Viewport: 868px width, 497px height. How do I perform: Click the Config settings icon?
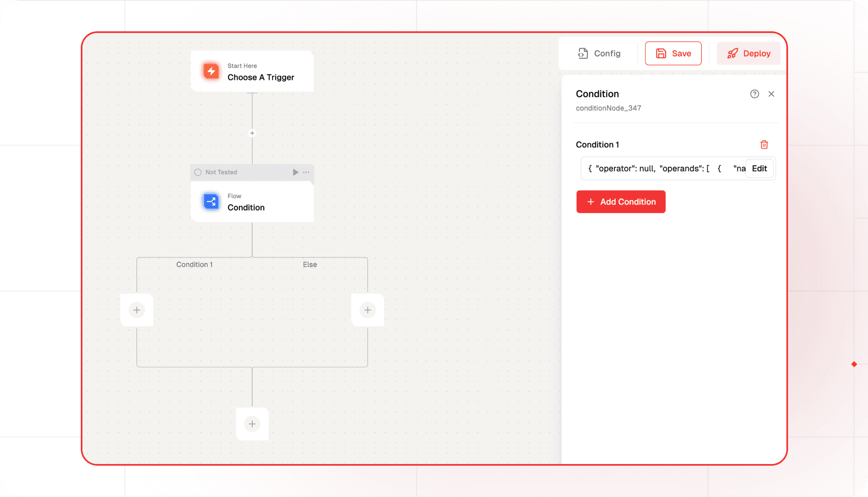(x=584, y=54)
